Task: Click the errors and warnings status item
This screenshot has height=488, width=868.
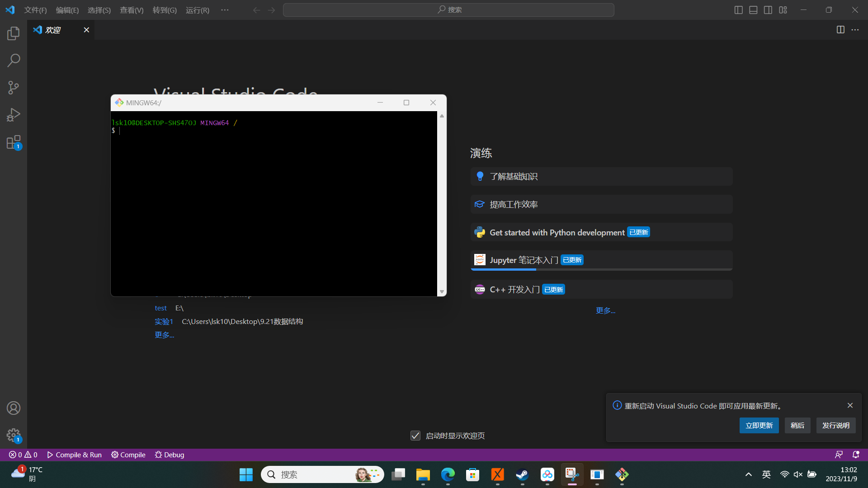Action: 23,455
